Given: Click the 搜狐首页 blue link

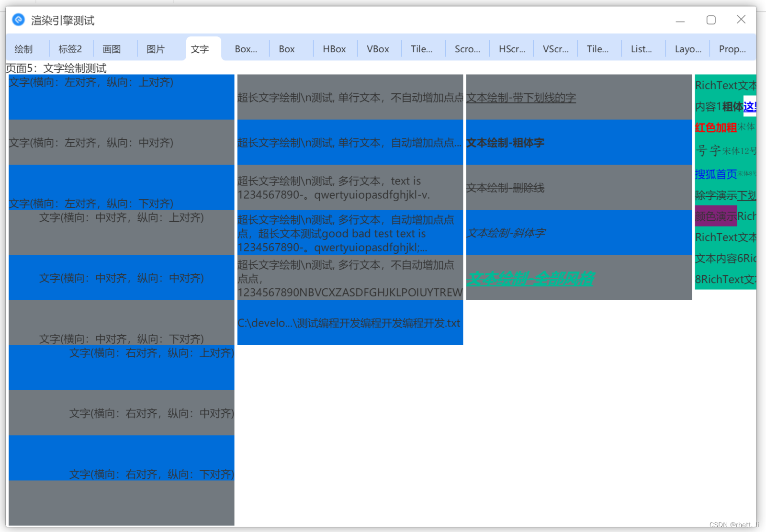Looking at the screenshot, I should pyautogui.click(x=716, y=174).
